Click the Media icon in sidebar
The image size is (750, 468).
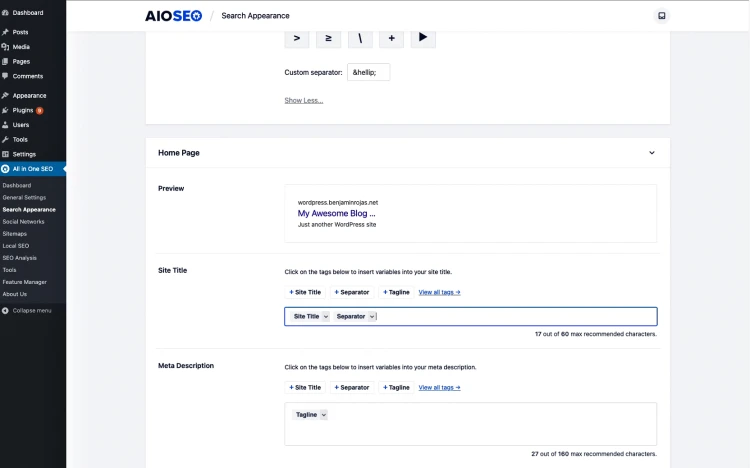pyautogui.click(x=5, y=47)
